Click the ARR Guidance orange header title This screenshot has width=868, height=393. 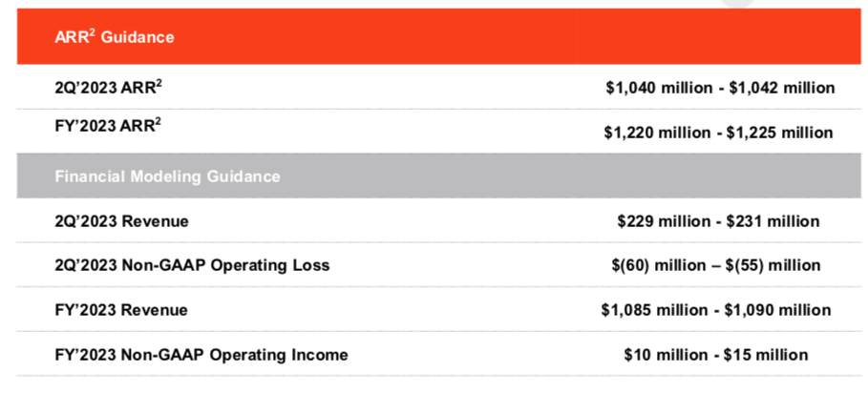(x=116, y=37)
